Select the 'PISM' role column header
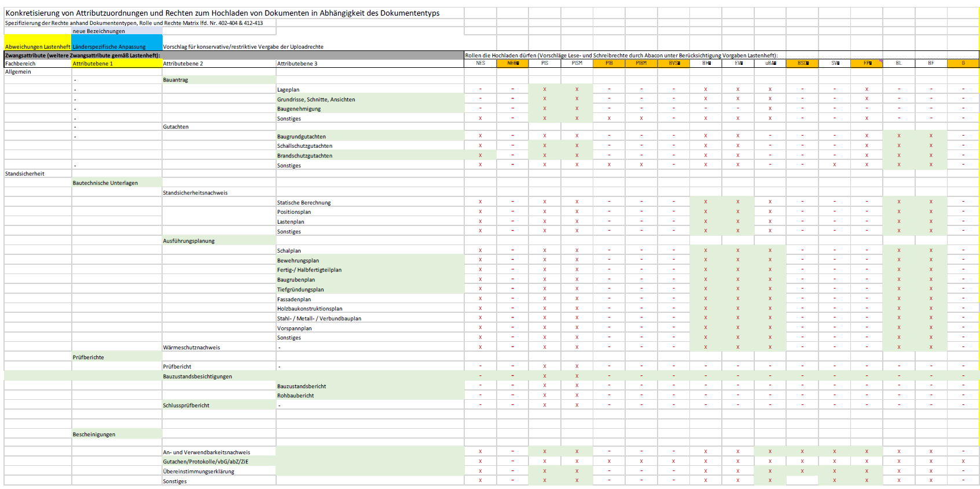 click(577, 63)
